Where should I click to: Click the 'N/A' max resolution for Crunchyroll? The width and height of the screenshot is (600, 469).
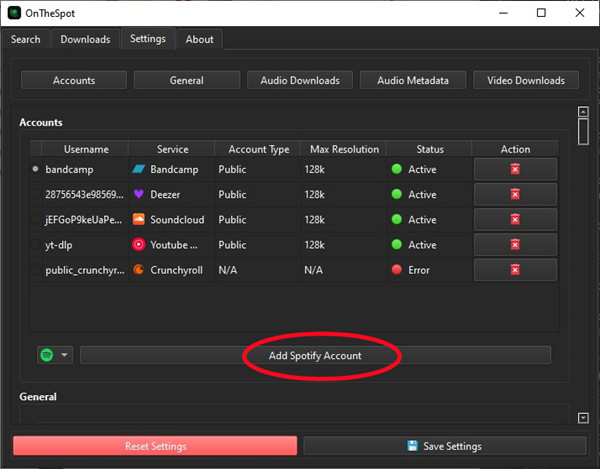[x=313, y=270]
